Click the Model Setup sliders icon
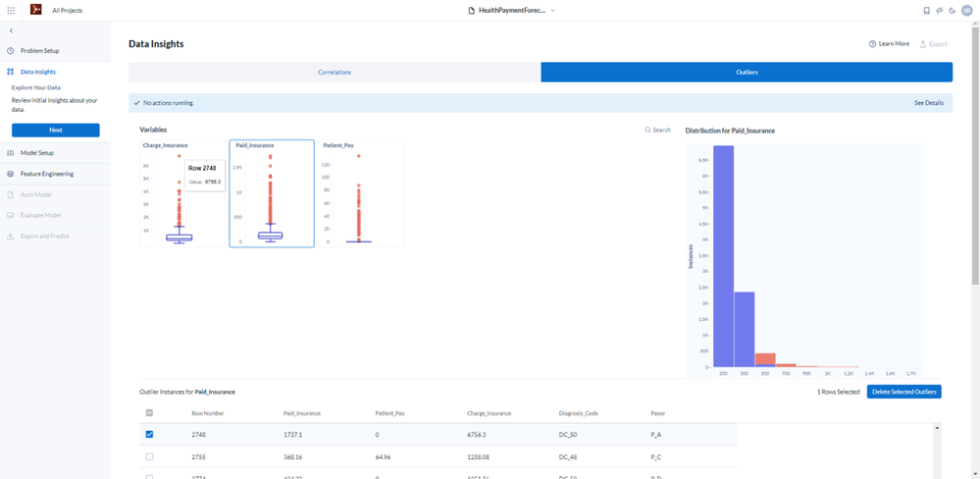The height and width of the screenshot is (479, 980). [x=10, y=152]
